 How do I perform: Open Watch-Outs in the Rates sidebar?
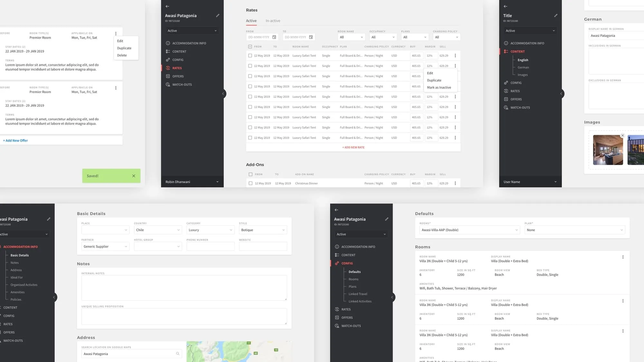tap(182, 85)
